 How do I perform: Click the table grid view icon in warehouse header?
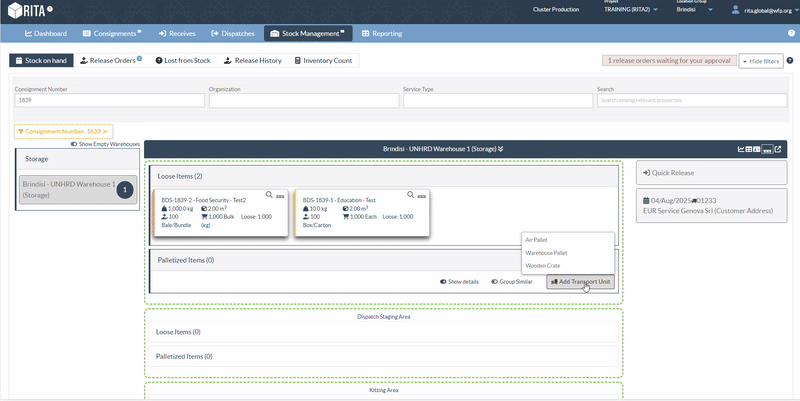[749, 149]
